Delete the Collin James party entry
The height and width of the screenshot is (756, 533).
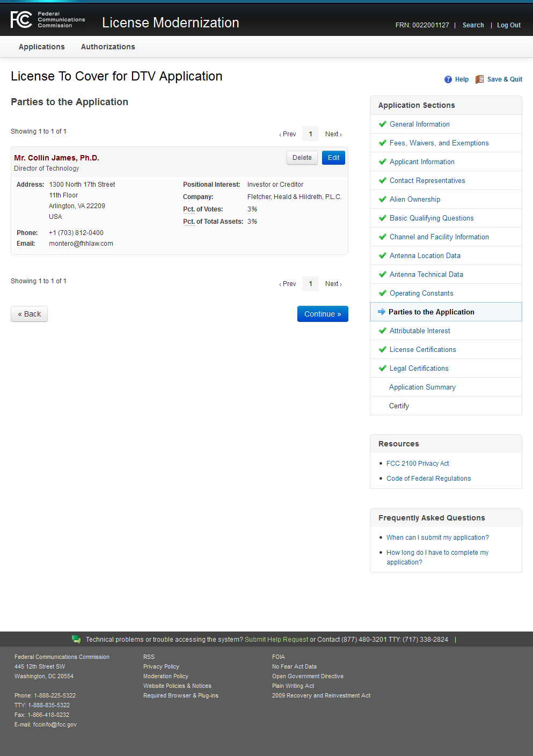(x=302, y=158)
